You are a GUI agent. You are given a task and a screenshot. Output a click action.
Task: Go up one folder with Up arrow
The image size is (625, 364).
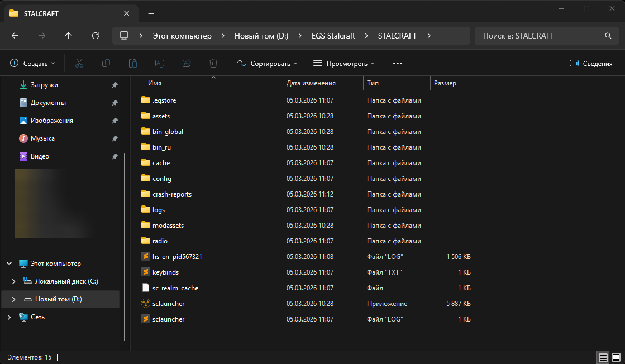(68, 36)
